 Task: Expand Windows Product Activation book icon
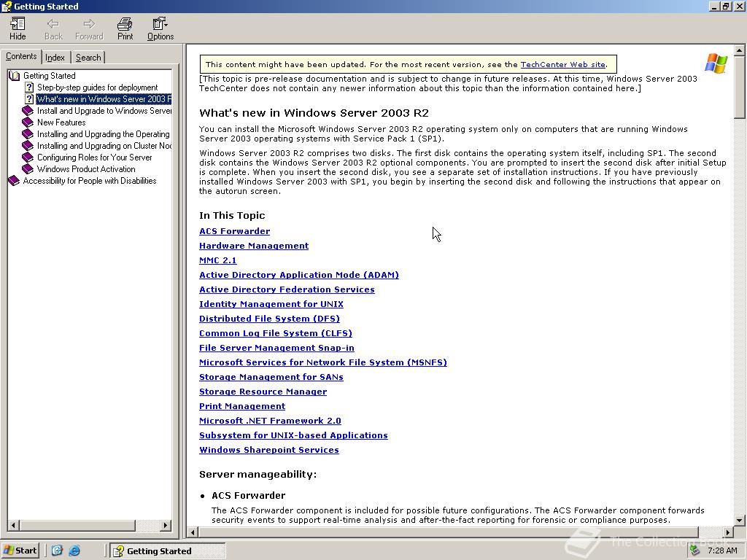(x=28, y=169)
